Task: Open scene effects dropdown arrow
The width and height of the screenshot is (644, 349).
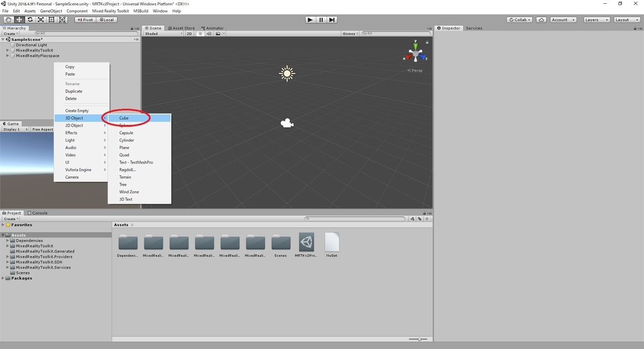Action: pos(224,33)
